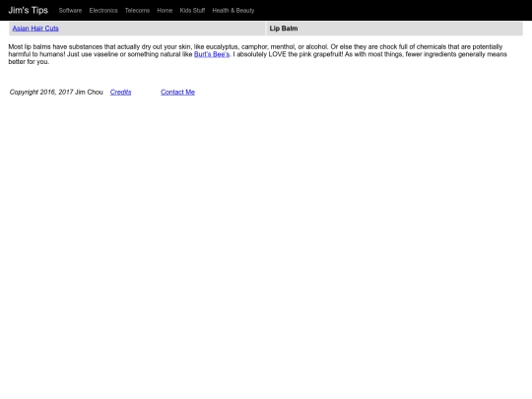Viewport: 532px width, 399px height.
Task: Open the Software menu
Action: pyautogui.click(x=70, y=11)
